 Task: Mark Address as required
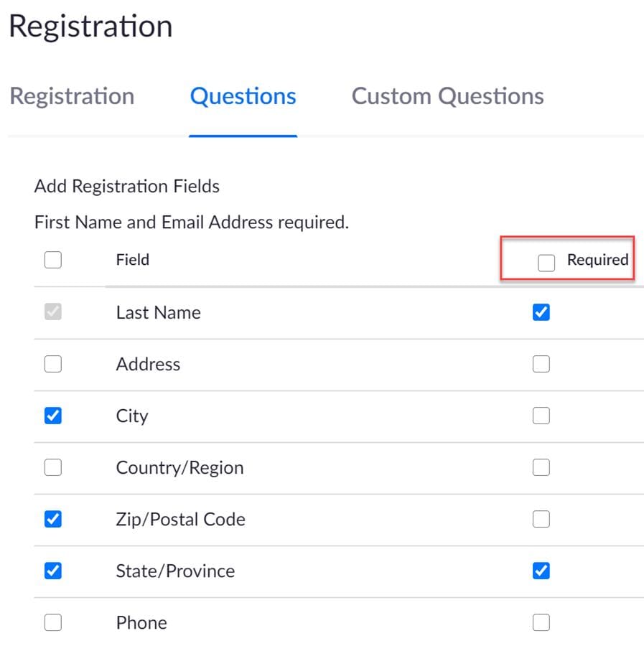[x=541, y=364]
